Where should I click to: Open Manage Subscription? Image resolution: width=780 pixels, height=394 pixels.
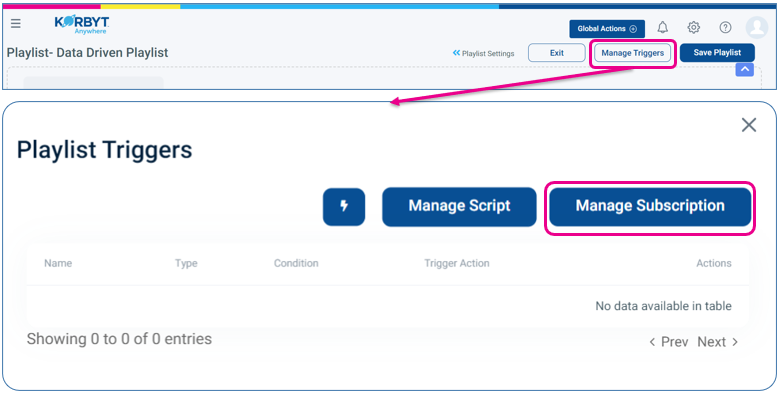650,206
